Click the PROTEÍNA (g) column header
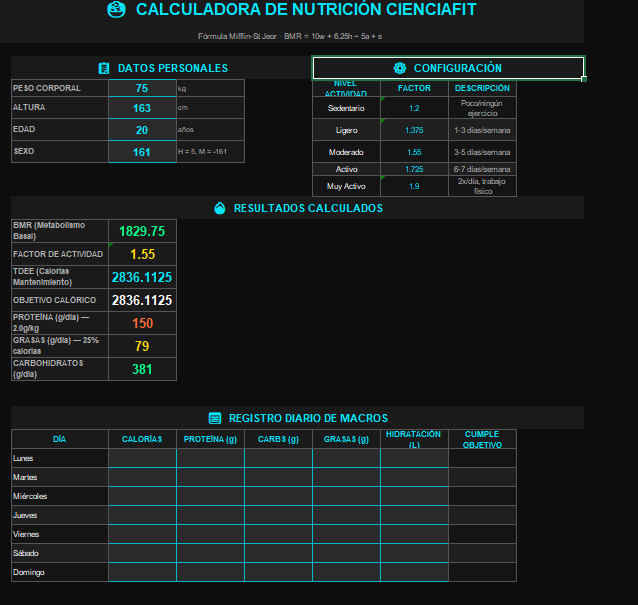 (x=210, y=439)
